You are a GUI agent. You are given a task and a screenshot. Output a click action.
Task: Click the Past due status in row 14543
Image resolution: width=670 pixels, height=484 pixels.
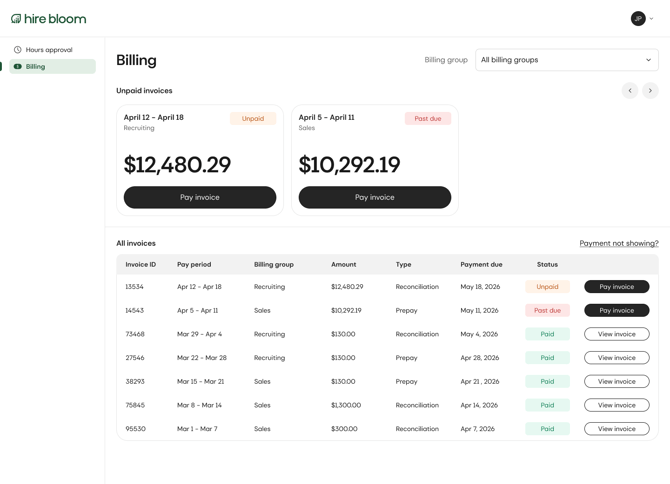[x=547, y=310]
